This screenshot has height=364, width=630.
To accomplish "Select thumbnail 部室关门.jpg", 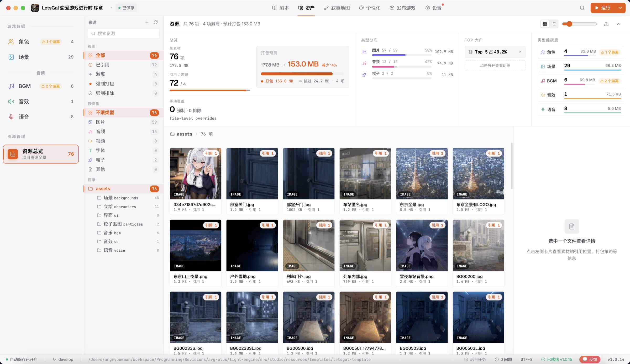I will coord(252,173).
